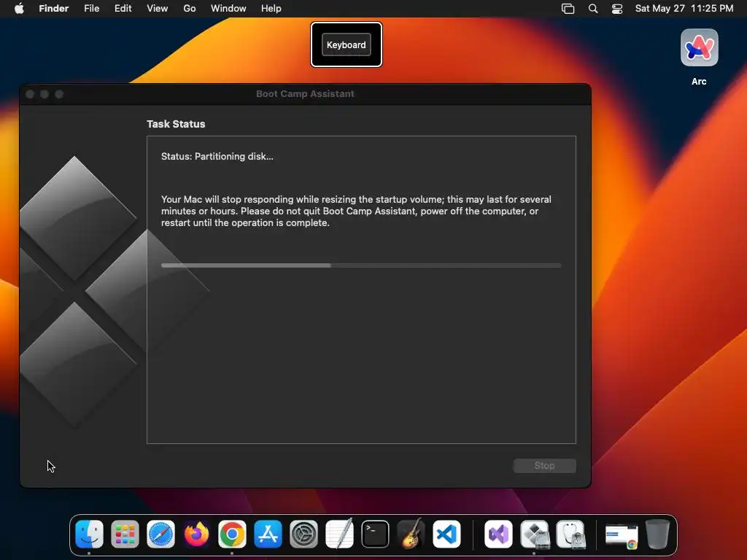Open minimized Chrome window in Dock
The width and height of the screenshot is (747, 560).
coord(622,536)
